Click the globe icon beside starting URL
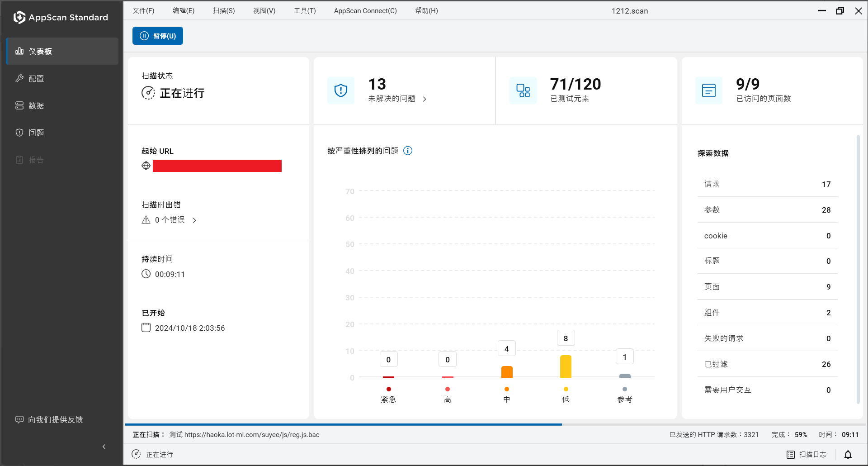The image size is (868, 466). tap(146, 166)
